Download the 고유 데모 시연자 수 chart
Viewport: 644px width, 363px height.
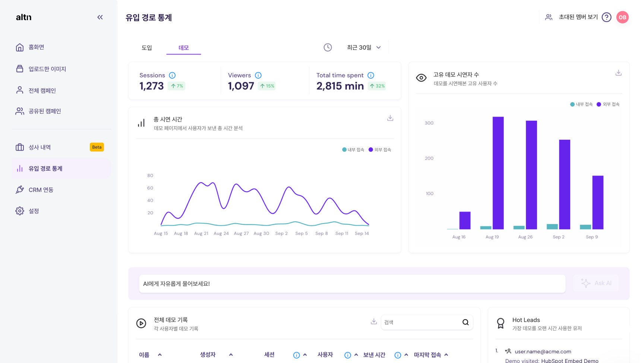click(618, 73)
